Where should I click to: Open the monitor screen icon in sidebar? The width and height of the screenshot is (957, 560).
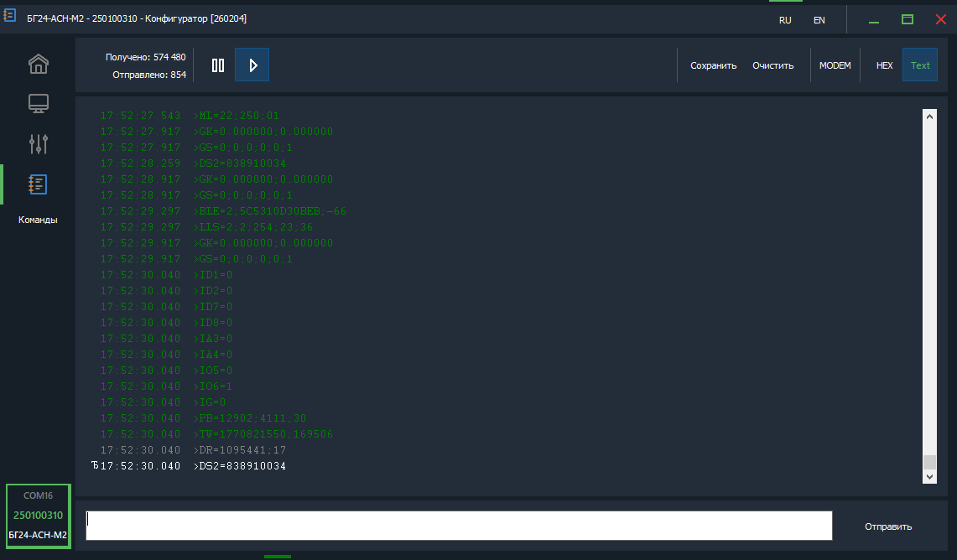tap(39, 104)
